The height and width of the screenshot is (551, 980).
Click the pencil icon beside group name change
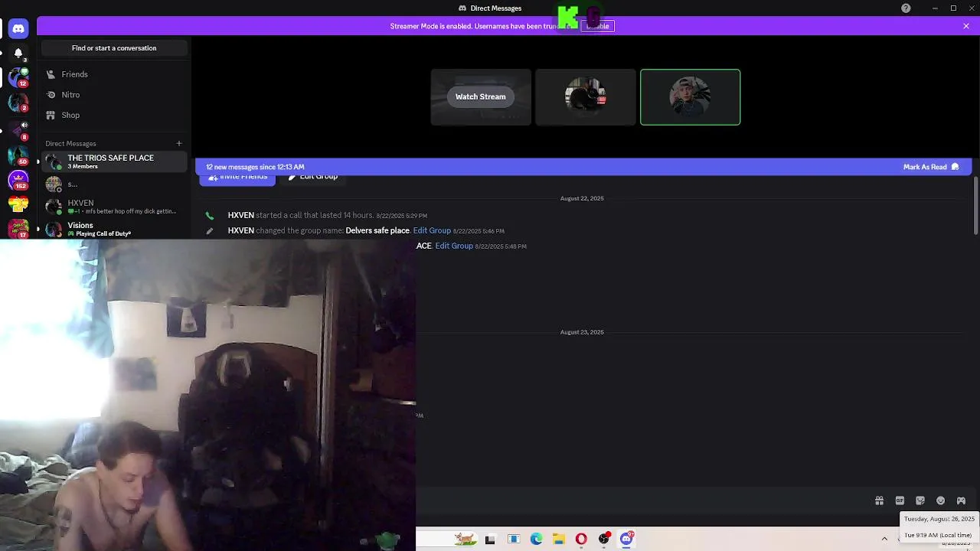(x=210, y=231)
